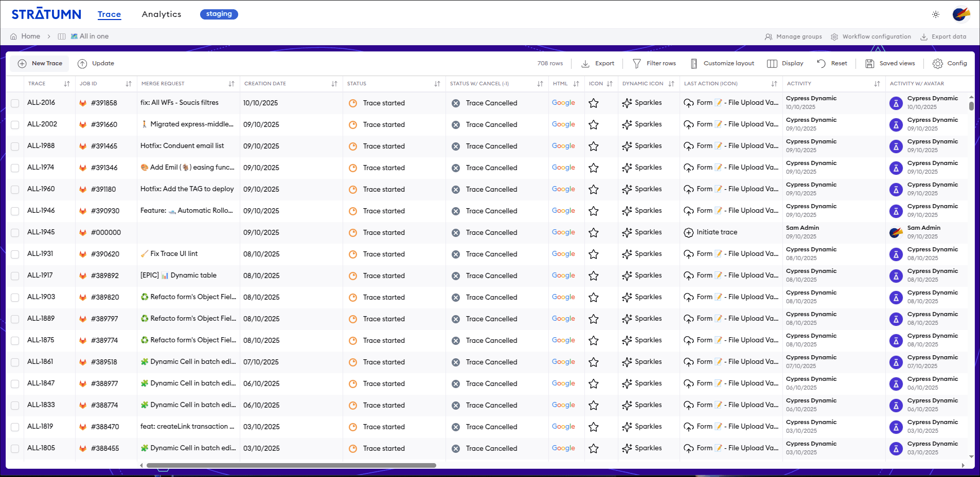The width and height of the screenshot is (980, 477).
Task: Click the New Trace button
Action: tap(40, 64)
